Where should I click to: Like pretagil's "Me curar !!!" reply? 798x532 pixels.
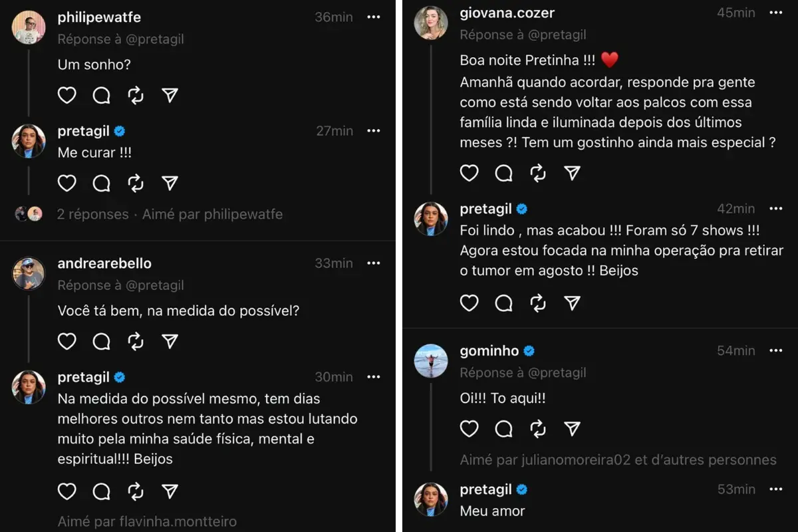click(66, 182)
